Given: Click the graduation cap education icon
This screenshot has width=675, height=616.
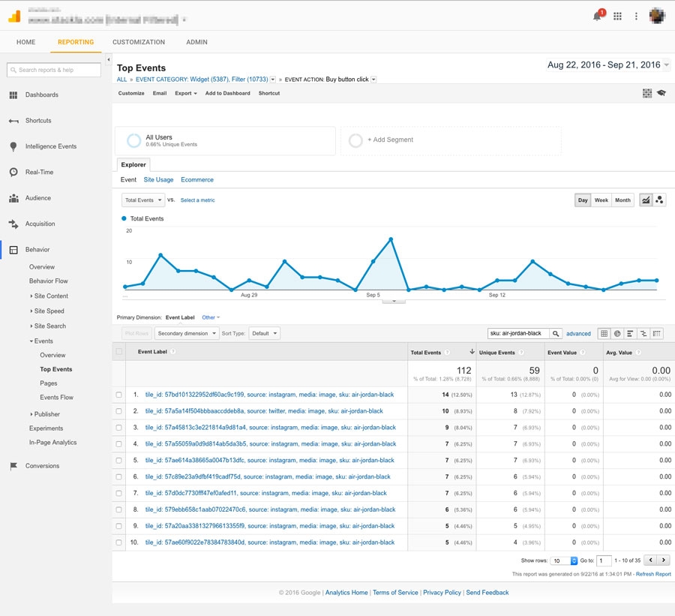Looking at the screenshot, I should click(661, 93).
